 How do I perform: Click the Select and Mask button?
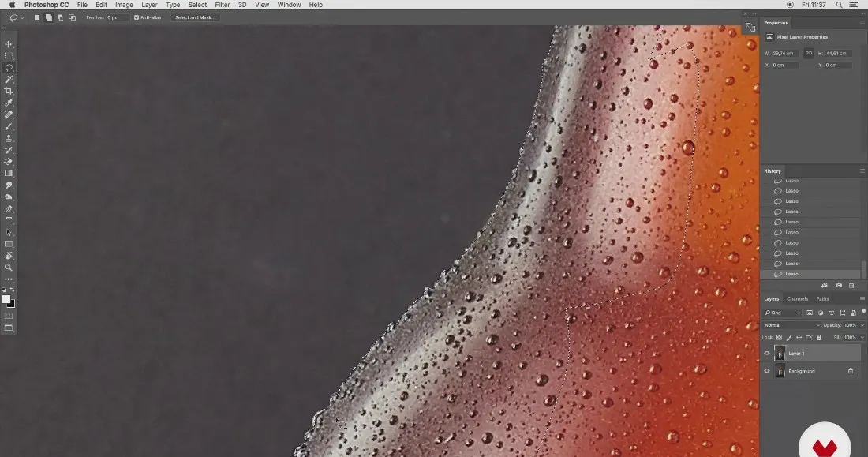(196, 17)
